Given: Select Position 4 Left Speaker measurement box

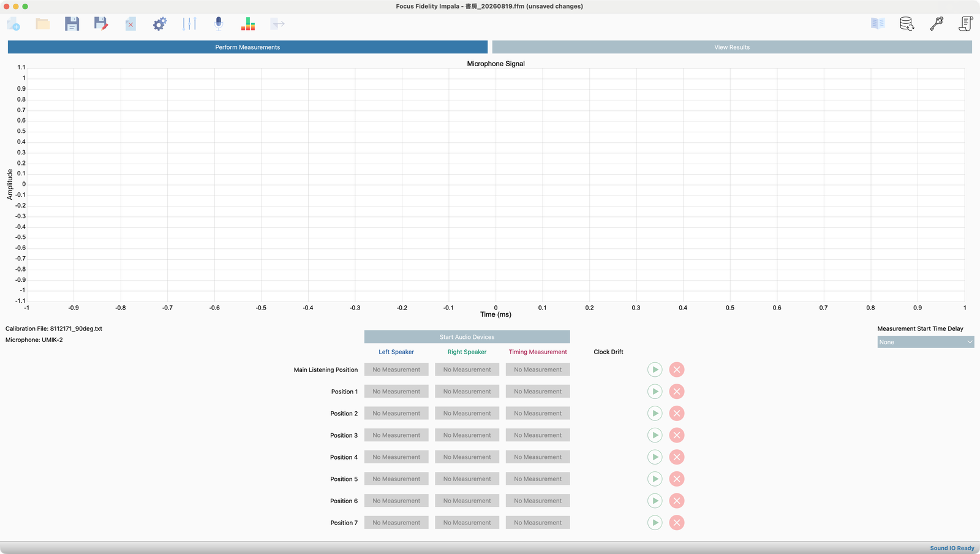Looking at the screenshot, I should click(396, 457).
